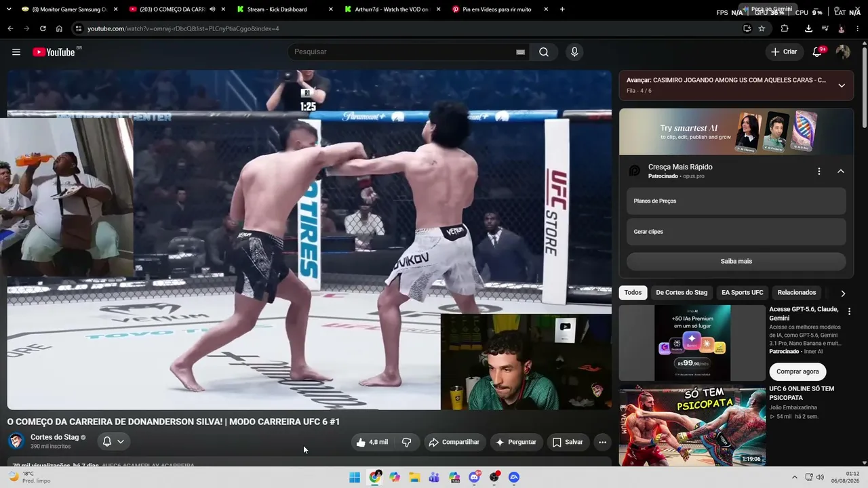
Task: Open Gerar clipes ad link
Action: click(736, 232)
